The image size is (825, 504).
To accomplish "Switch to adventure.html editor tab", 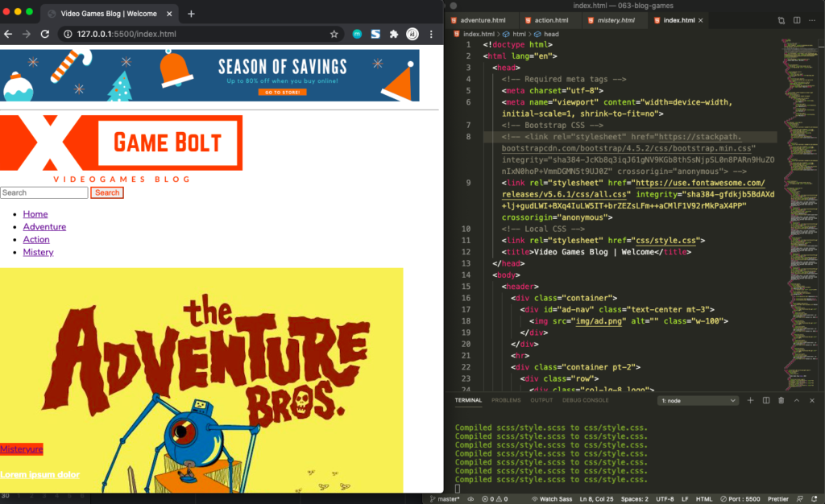I will [x=483, y=20].
